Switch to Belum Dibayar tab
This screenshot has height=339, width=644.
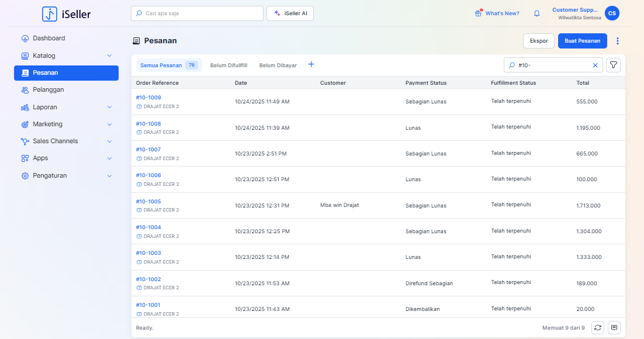278,65
